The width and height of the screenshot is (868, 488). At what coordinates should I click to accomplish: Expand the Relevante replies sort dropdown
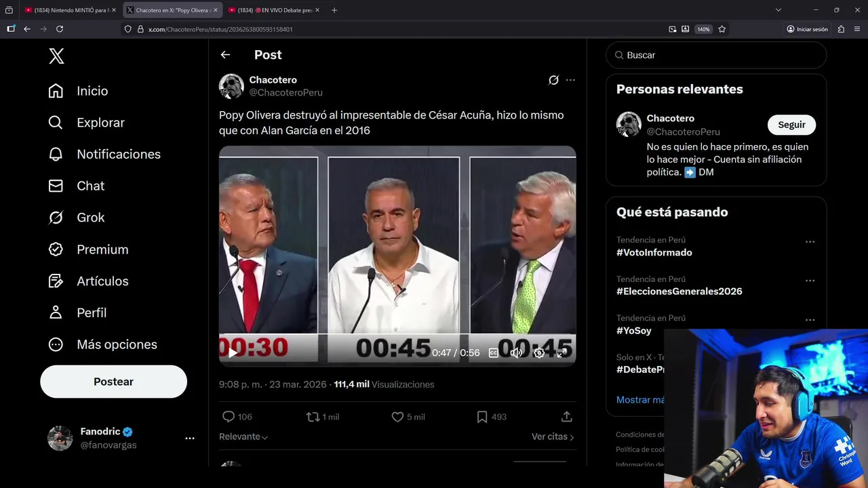pos(243,437)
